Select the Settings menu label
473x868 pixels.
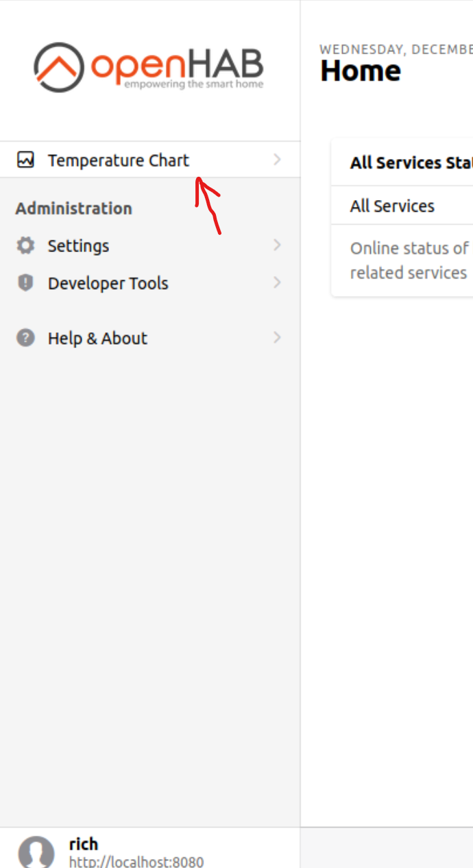pos(78,246)
